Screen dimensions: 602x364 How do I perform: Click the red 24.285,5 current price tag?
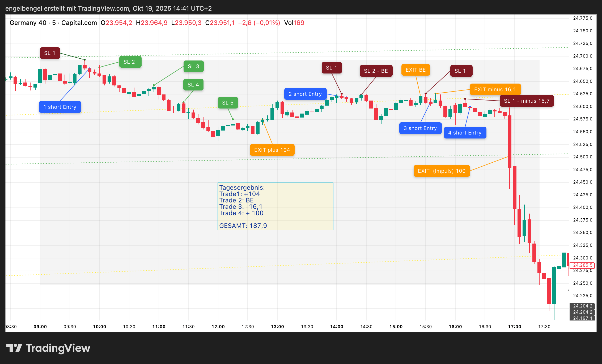pos(582,265)
